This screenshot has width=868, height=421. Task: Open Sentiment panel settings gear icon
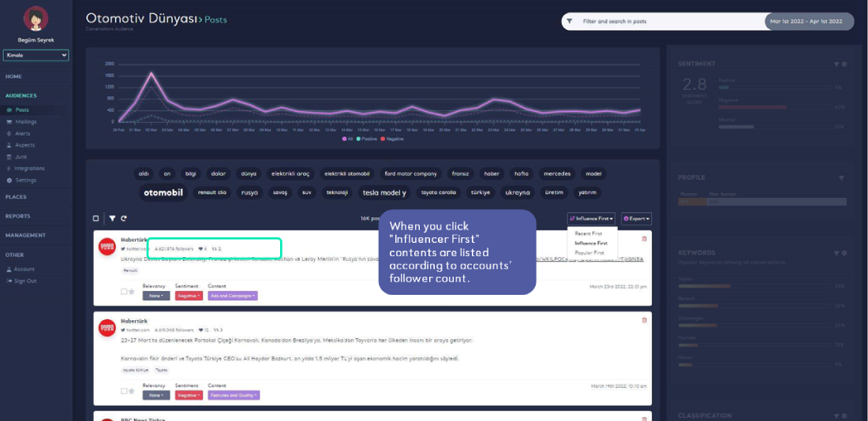(844, 64)
